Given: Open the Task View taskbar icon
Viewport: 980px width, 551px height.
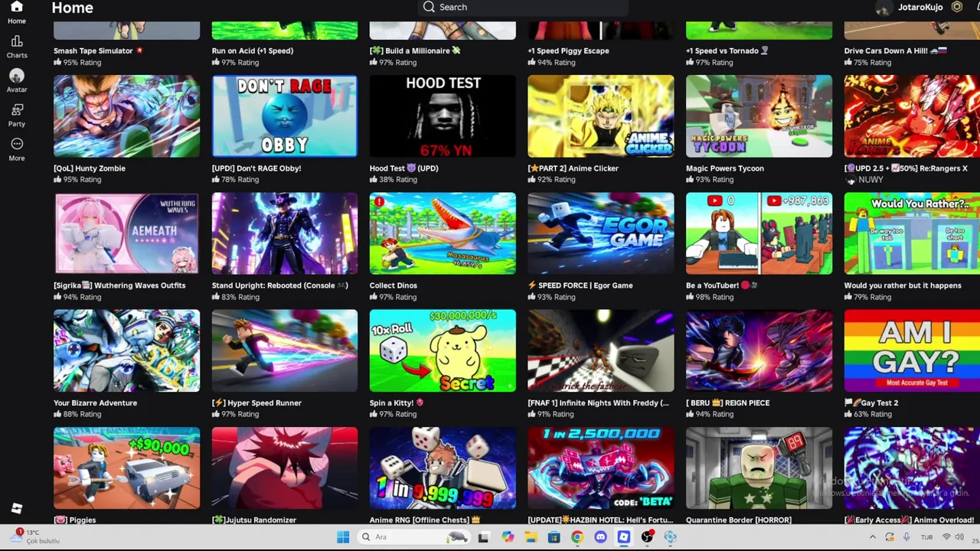Looking at the screenshot, I should pos(483,537).
